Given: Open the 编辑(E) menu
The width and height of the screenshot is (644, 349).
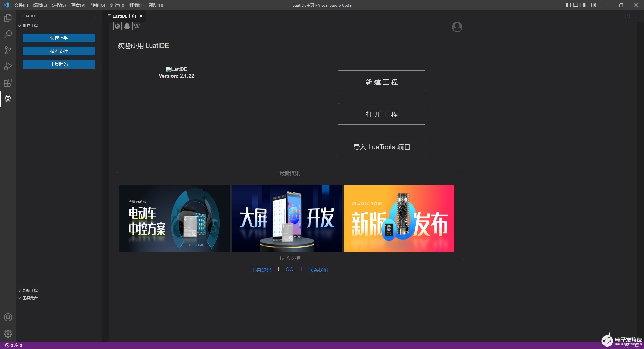Looking at the screenshot, I should [40, 5].
